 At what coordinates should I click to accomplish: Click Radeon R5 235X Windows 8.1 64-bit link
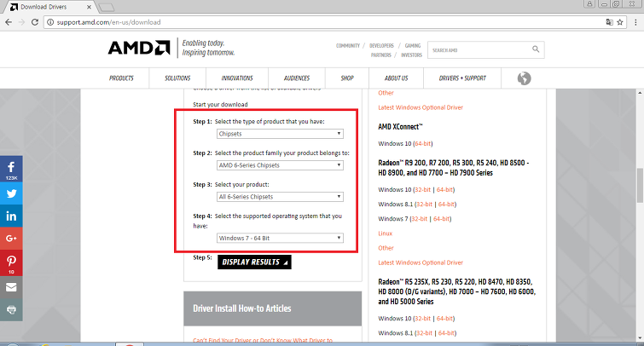point(446,333)
